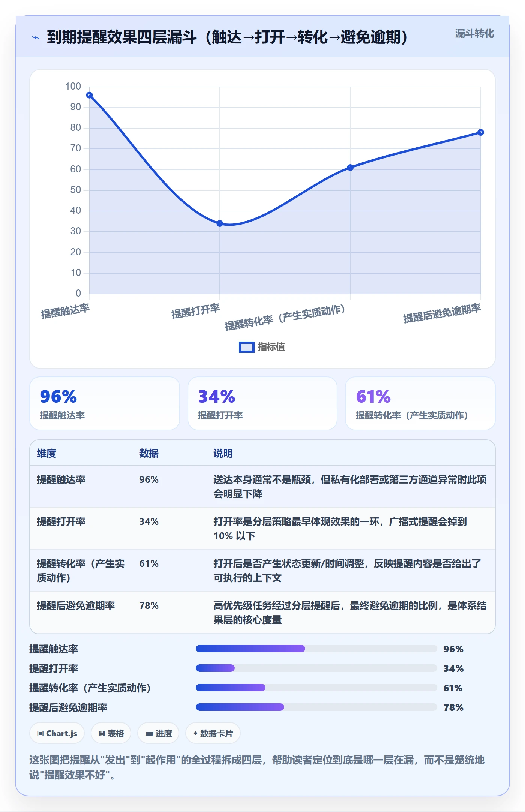Image resolution: width=525 pixels, height=812 pixels.
Task: Click the 维度 column header
Action: click(46, 453)
